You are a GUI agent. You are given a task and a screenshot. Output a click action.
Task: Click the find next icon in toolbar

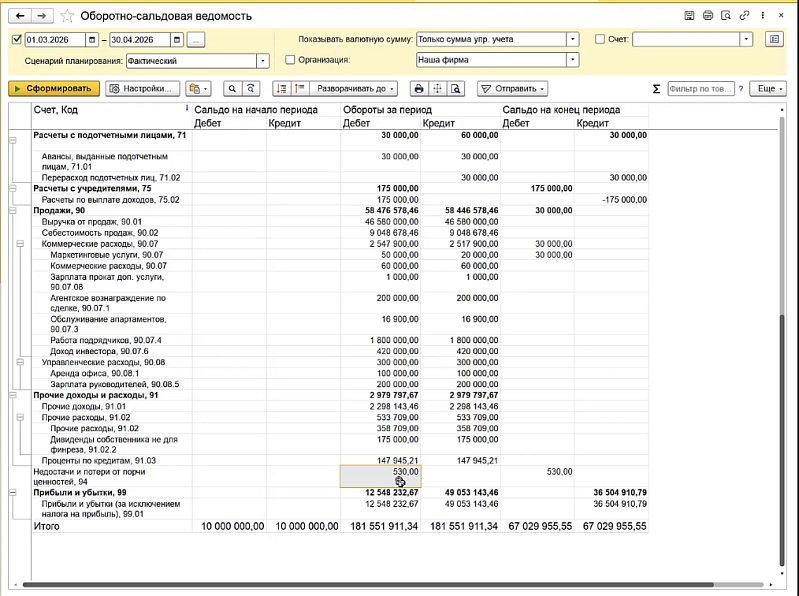click(x=251, y=89)
